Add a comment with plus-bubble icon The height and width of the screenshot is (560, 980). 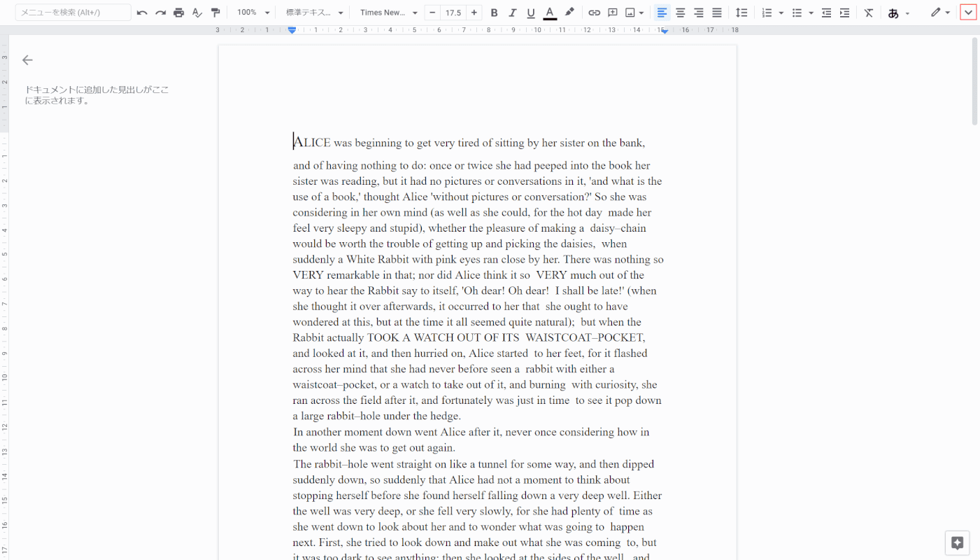(613, 13)
